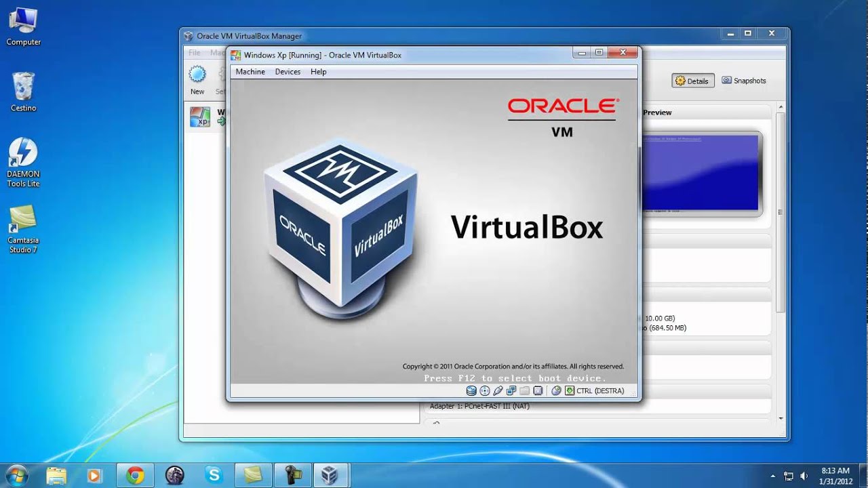Show hidden system tray icons arrow
This screenshot has width=868, height=488.
[x=773, y=476]
